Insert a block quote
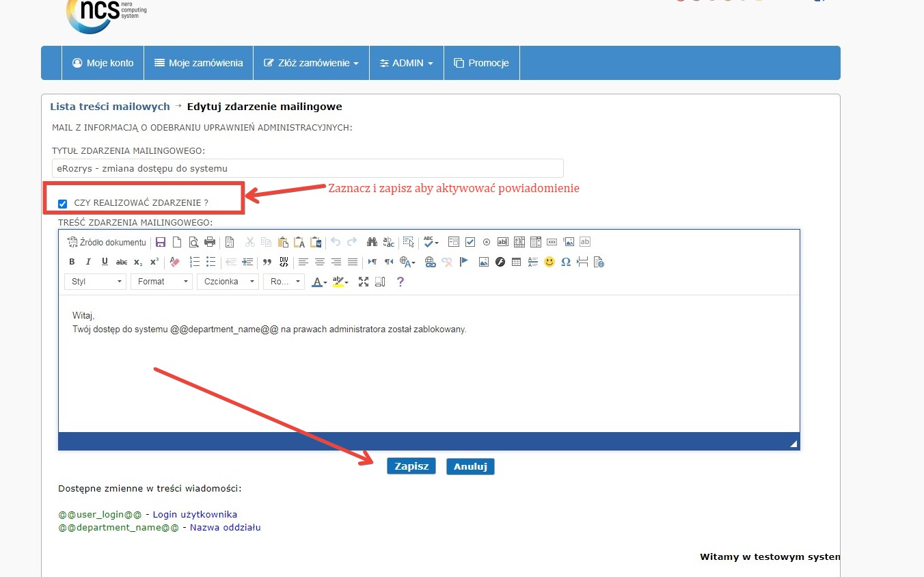 coord(267,262)
